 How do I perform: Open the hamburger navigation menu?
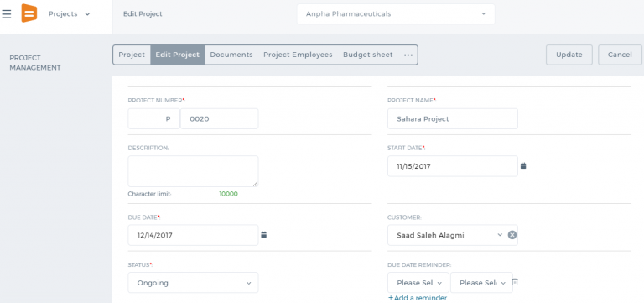click(6, 14)
